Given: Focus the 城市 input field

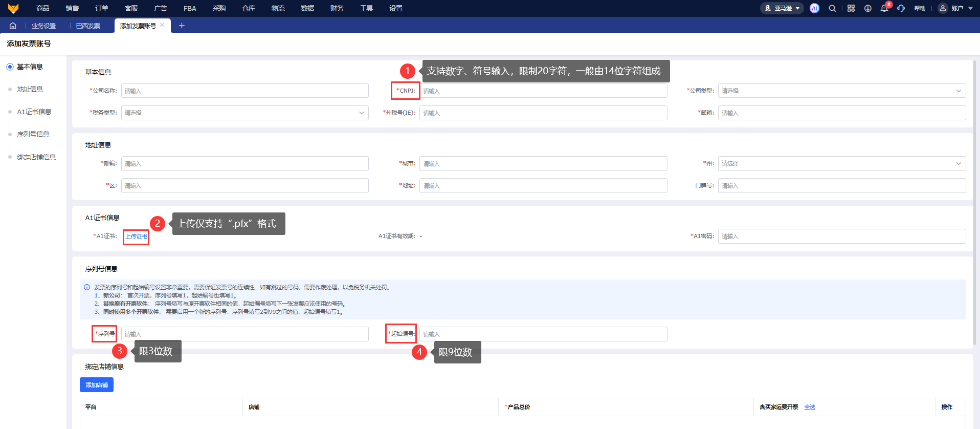Looking at the screenshot, I should 543,163.
